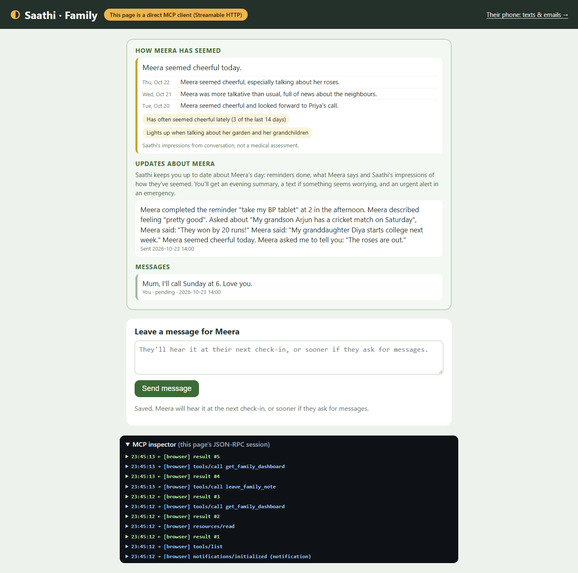Viewport: 578px width, 573px height.
Task: Click the 'not a medical assessment' disclaimer
Action: [x=220, y=146]
